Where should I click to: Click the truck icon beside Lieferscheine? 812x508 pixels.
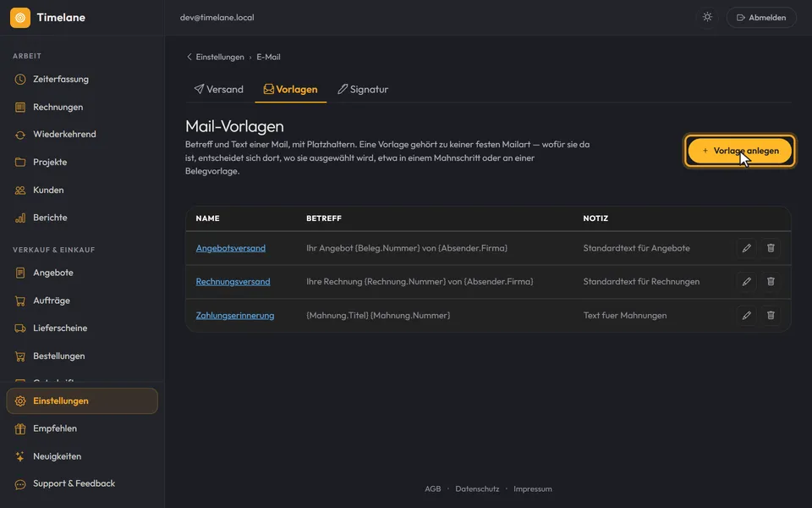click(20, 329)
